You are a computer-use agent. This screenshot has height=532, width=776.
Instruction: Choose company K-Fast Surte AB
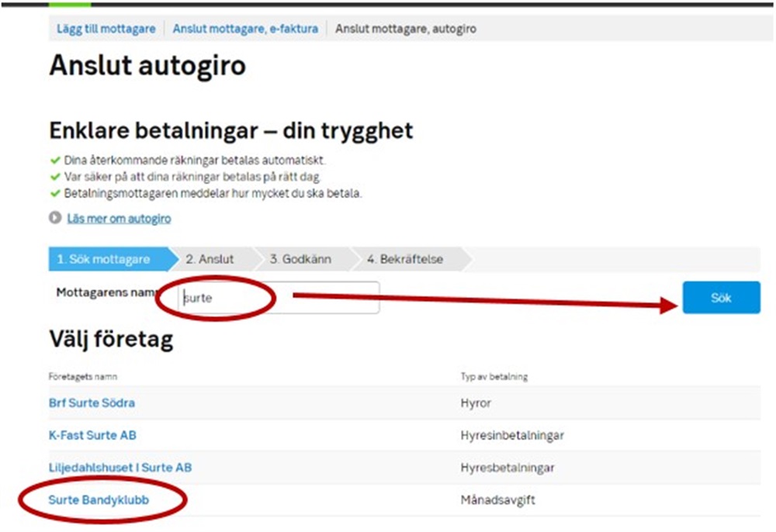click(92, 436)
